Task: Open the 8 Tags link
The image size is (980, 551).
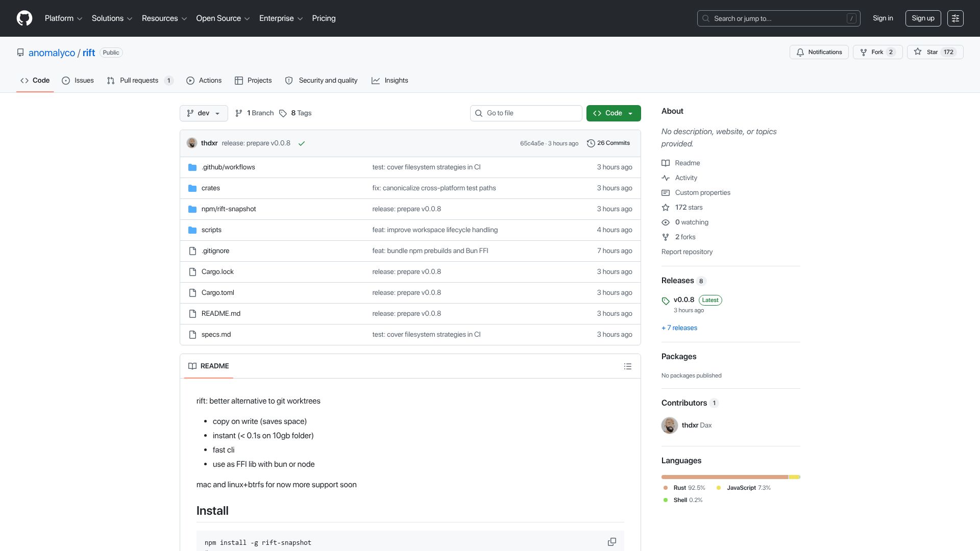Action: tap(296, 113)
